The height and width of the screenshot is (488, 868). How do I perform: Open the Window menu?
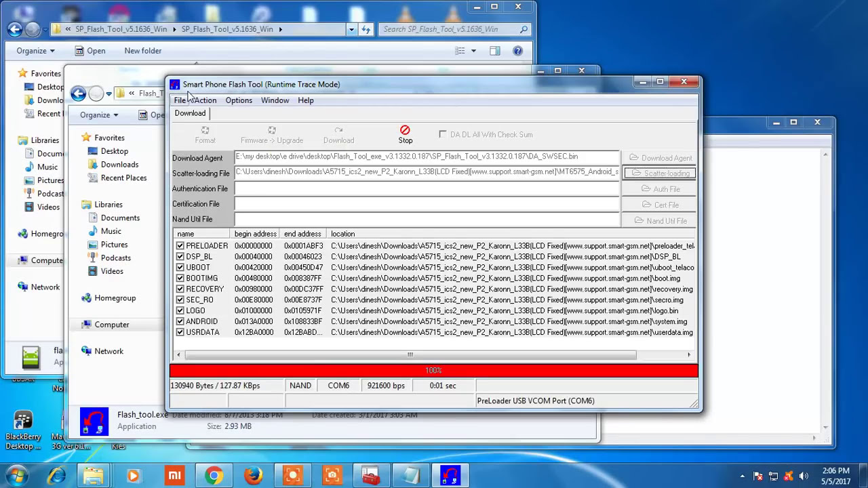[275, 100]
